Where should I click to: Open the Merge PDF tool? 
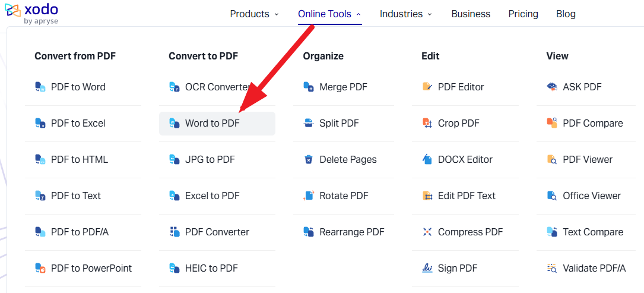pyautogui.click(x=343, y=87)
